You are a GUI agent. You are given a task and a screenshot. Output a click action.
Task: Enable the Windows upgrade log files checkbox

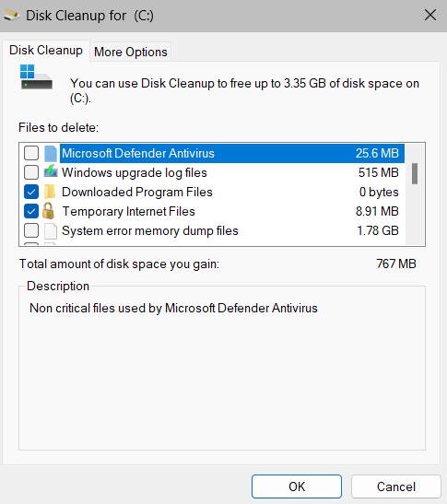31,172
